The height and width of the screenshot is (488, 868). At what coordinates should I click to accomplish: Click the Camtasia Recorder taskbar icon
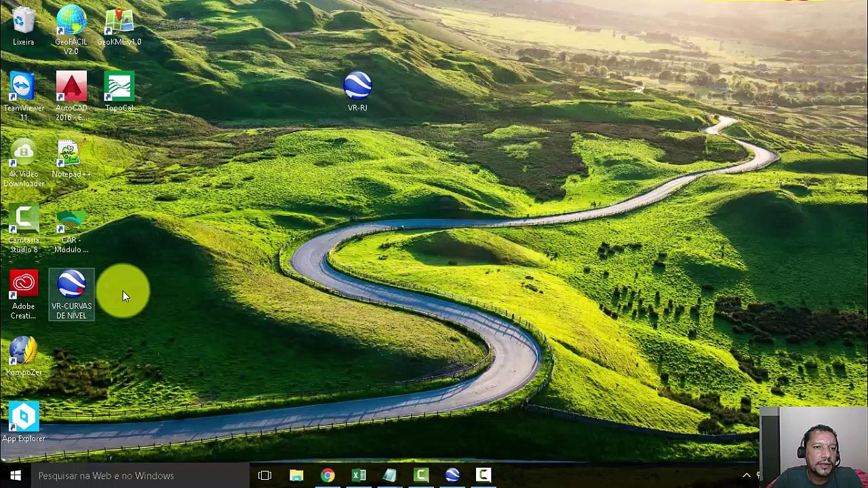point(484,476)
